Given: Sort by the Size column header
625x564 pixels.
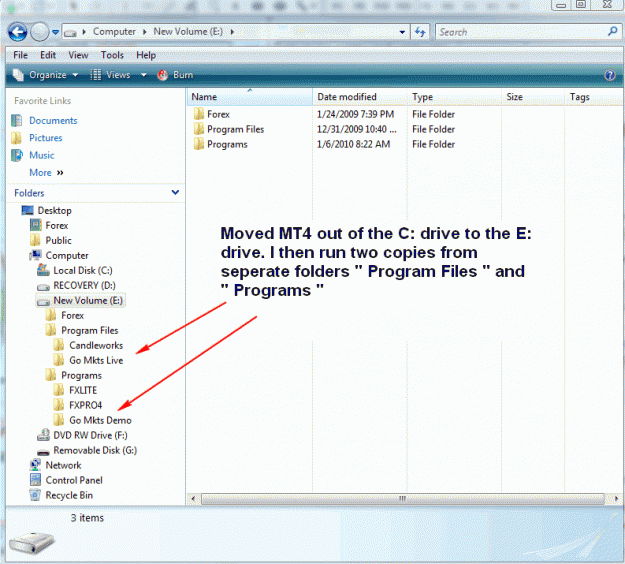Looking at the screenshot, I should pyautogui.click(x=533, y=97).
